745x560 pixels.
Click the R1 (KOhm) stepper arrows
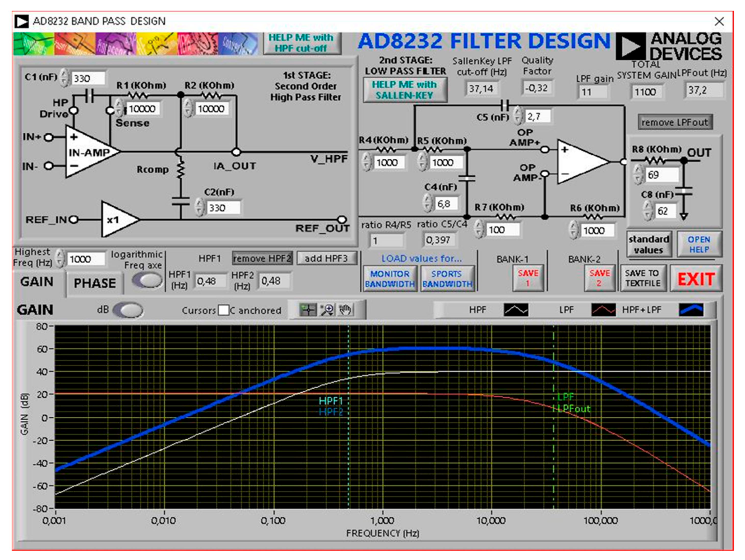click(x=119, y=108)
